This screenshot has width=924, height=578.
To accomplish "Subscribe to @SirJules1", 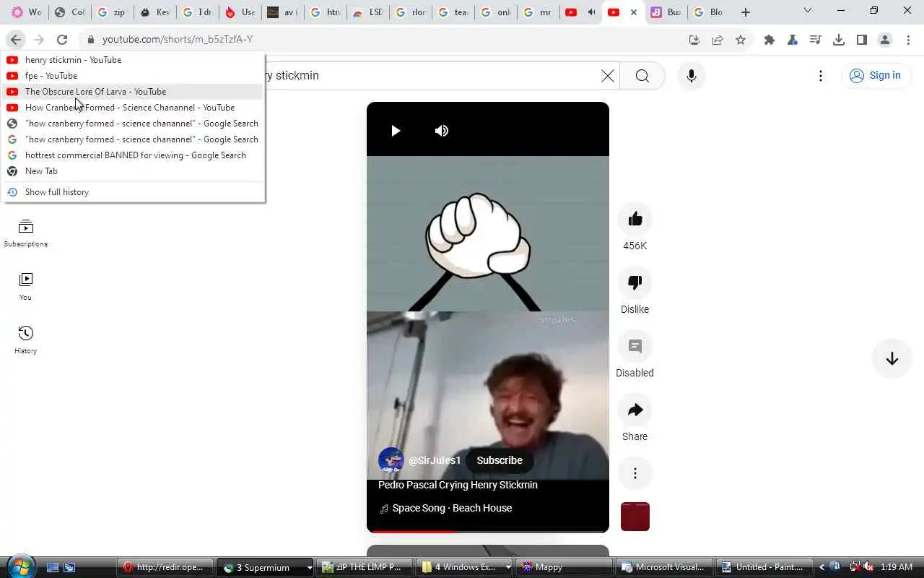I will tap(500, 460).
